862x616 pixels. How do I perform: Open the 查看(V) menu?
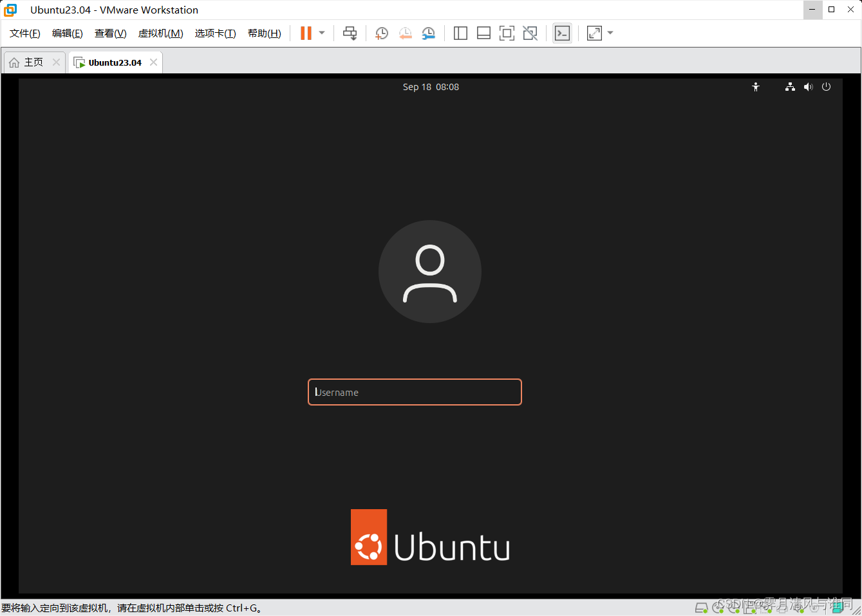111,33
